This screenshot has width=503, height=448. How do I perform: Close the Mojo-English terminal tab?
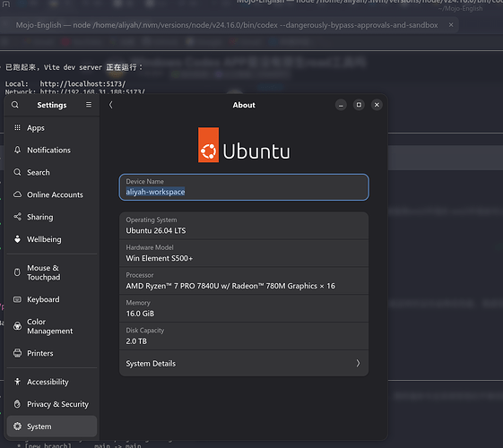pyautogui.click(x=451, y=25)
